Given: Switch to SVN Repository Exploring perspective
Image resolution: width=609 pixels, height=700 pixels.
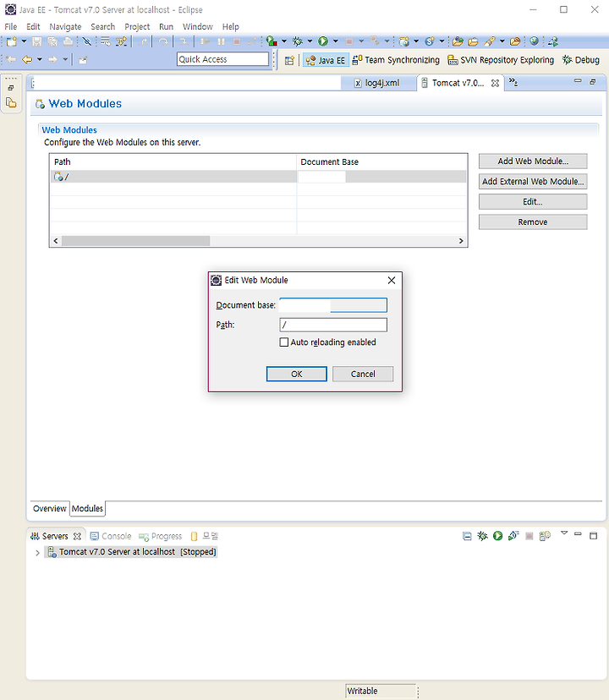Looking at the screenshot, I should [x=501, y=60].
